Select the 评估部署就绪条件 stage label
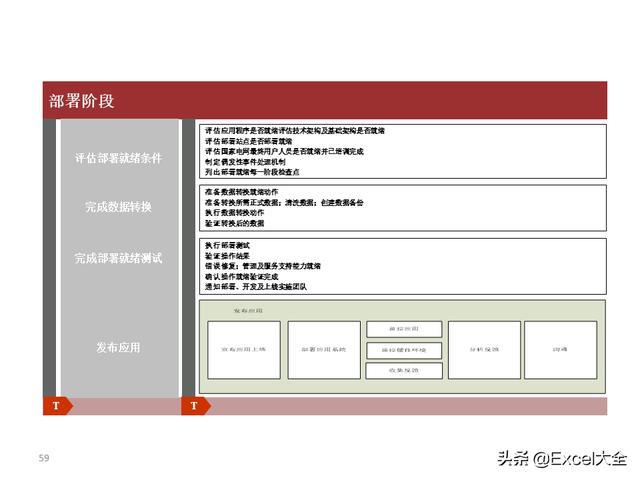The height and width of the screenshot is (480, 640). [118, 158]
